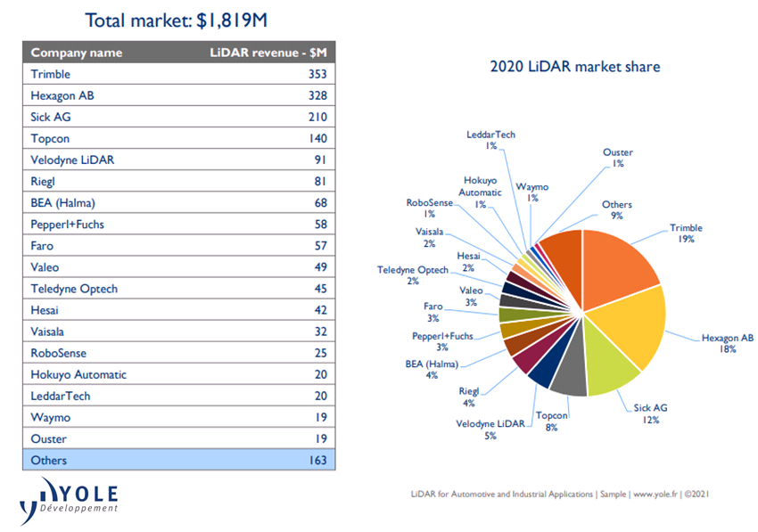Select the LeddarTech table row
Image resolution: width=758 pixels, height=532 pixels.
coord(179,396)
